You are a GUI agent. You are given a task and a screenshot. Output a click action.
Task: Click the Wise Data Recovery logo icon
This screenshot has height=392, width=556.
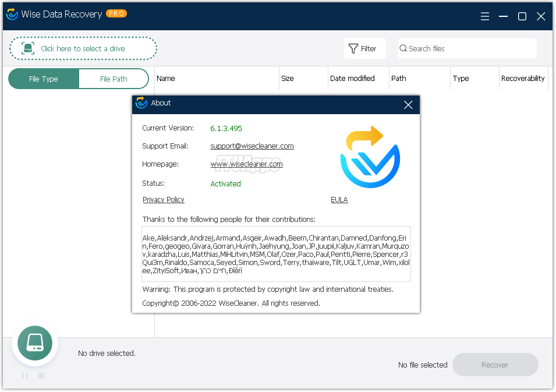pos(12,14)
